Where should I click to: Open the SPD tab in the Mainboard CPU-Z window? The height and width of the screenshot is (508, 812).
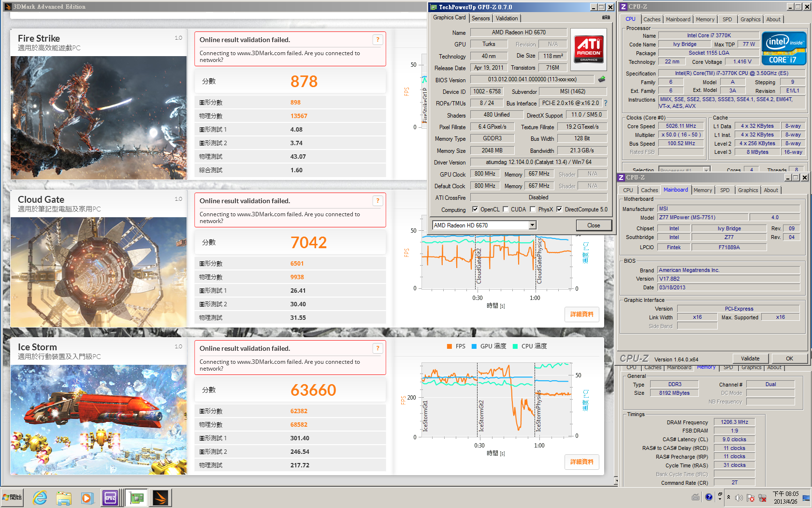click(x=725, y=190)
